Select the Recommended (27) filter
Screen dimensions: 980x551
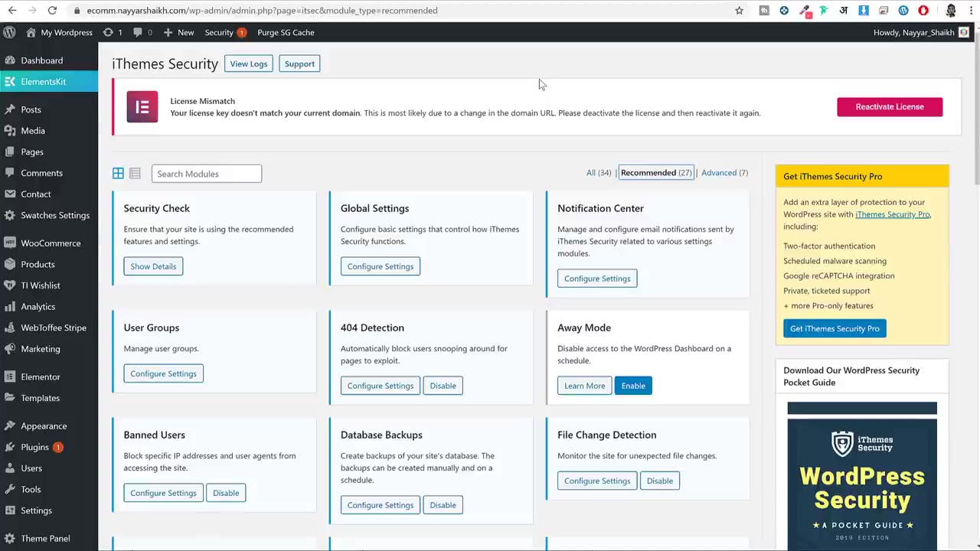[x=656, y=173]
